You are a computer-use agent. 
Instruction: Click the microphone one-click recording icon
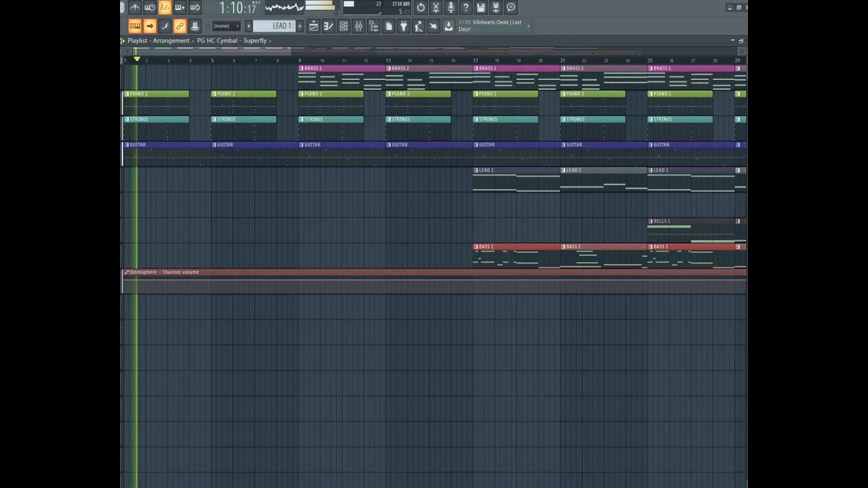click(451, 7)
